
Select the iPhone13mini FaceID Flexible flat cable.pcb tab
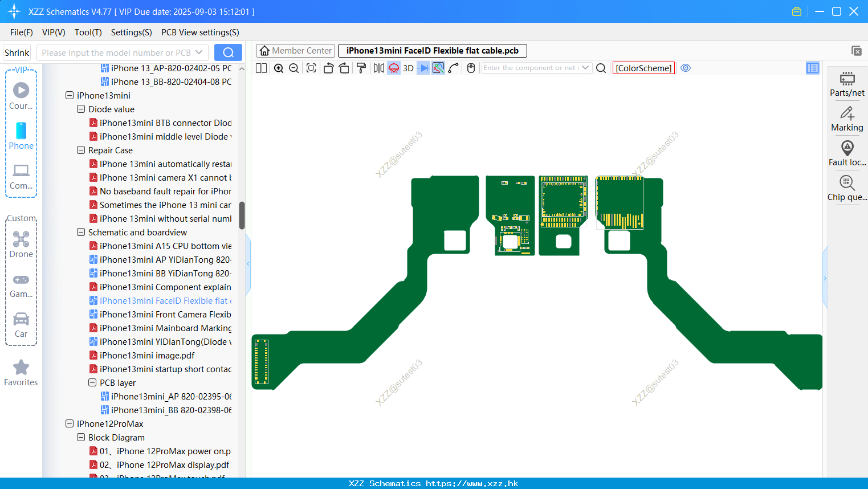433,51
